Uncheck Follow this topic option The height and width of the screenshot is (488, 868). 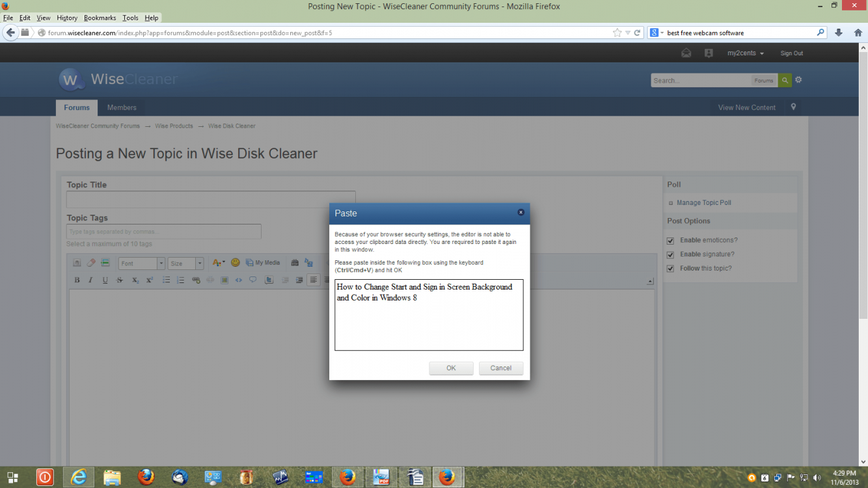click(670, 269)
